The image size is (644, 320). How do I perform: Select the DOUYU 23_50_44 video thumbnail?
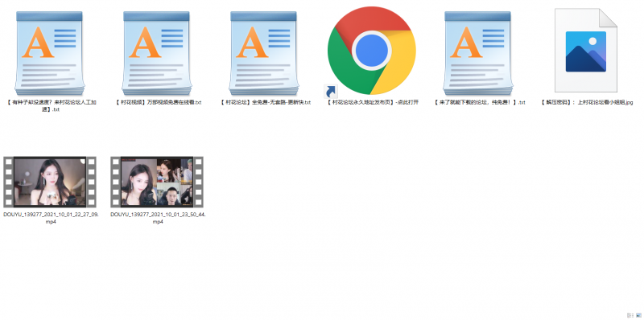click(157, 182)
